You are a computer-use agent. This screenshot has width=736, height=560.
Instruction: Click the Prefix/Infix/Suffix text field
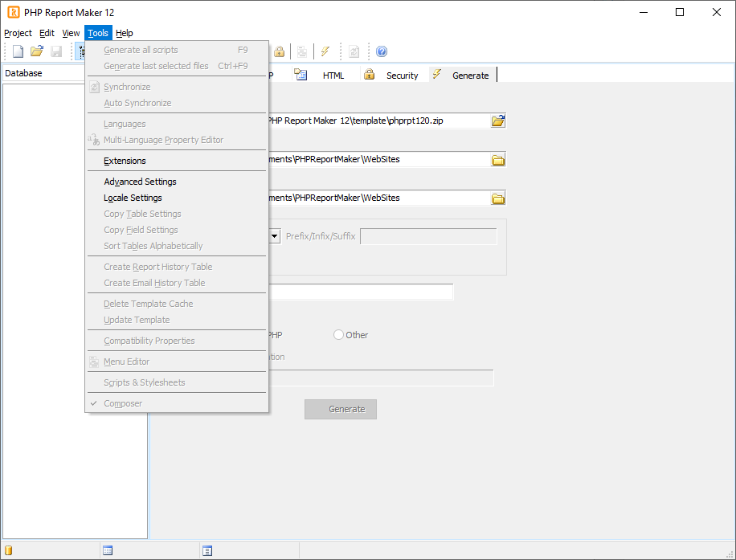(x=428, y=236)
